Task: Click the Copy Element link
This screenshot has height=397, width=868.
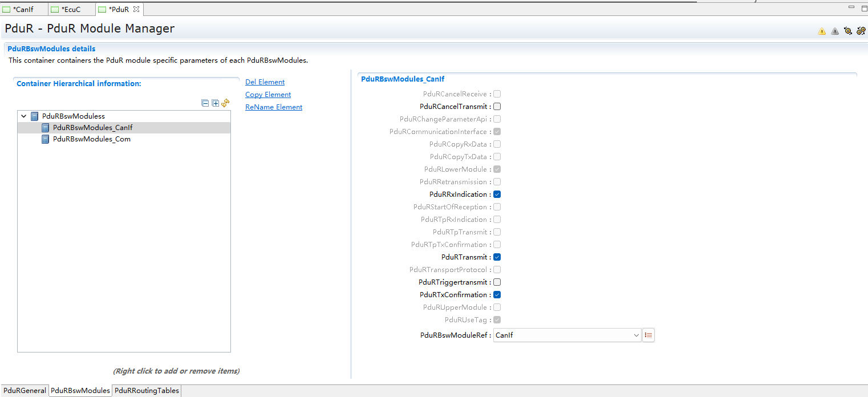Action: pos(268,95)
